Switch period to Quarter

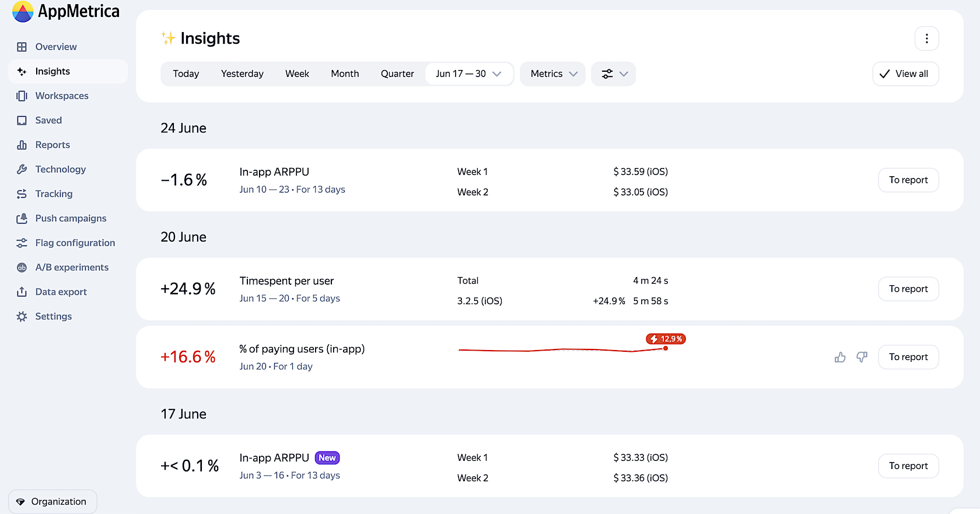(397, 74)
